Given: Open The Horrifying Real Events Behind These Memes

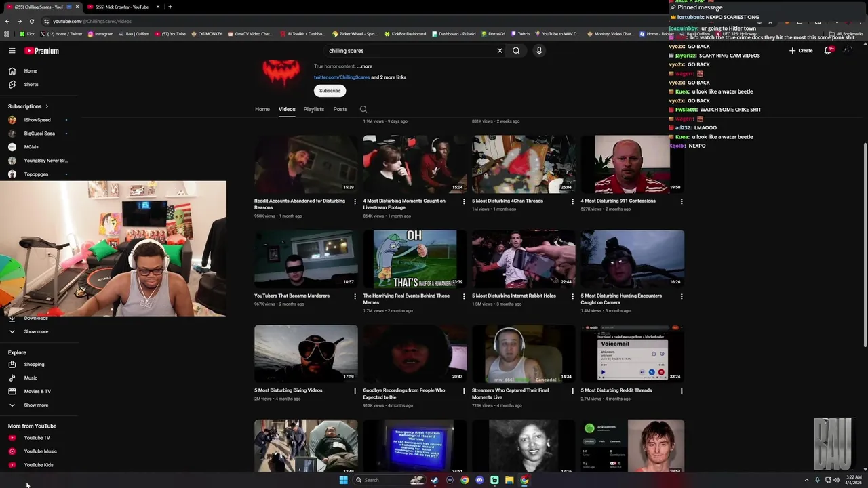Looking at the screenshot, I should (406, 299).
